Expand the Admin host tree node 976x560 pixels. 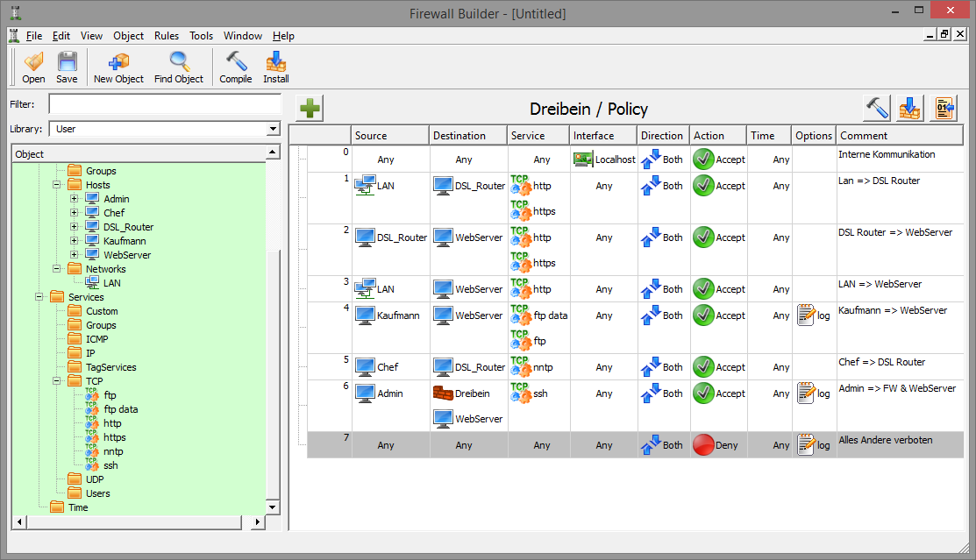point(75,199)
